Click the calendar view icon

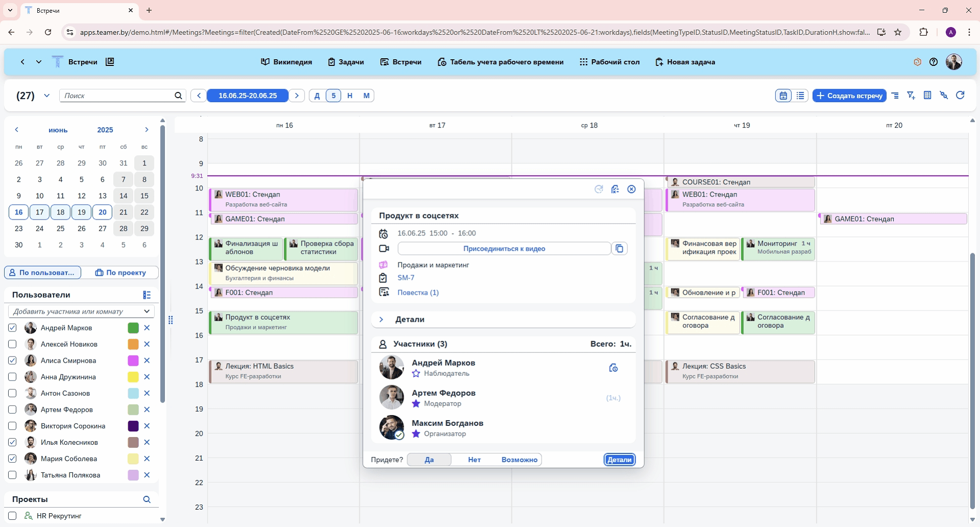tap(783, 95)
